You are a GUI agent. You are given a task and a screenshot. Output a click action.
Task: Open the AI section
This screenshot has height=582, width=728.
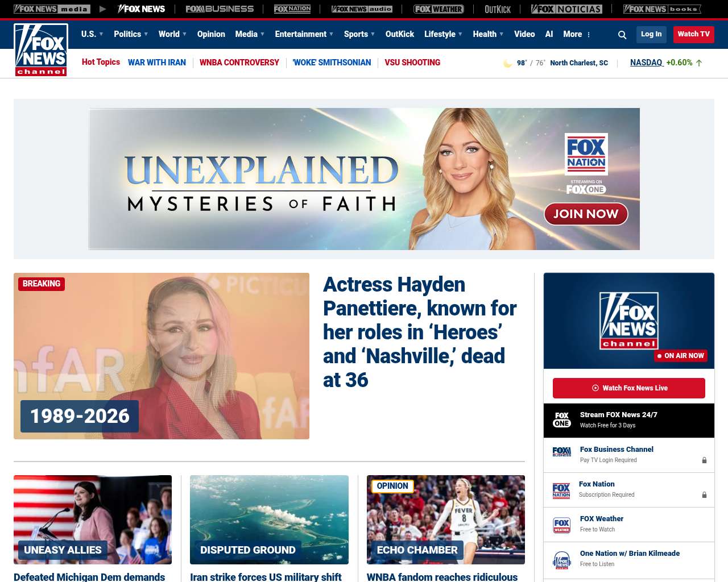549,34
